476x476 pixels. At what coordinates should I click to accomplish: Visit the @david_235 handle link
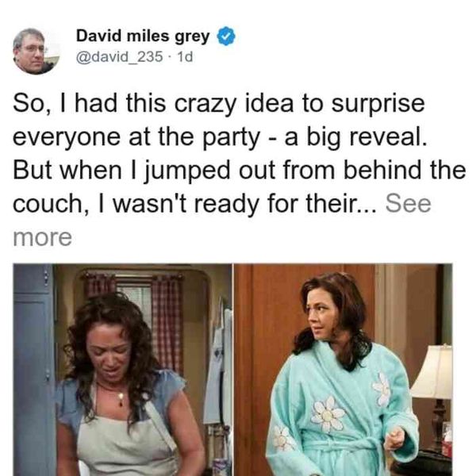pos(119,57)
